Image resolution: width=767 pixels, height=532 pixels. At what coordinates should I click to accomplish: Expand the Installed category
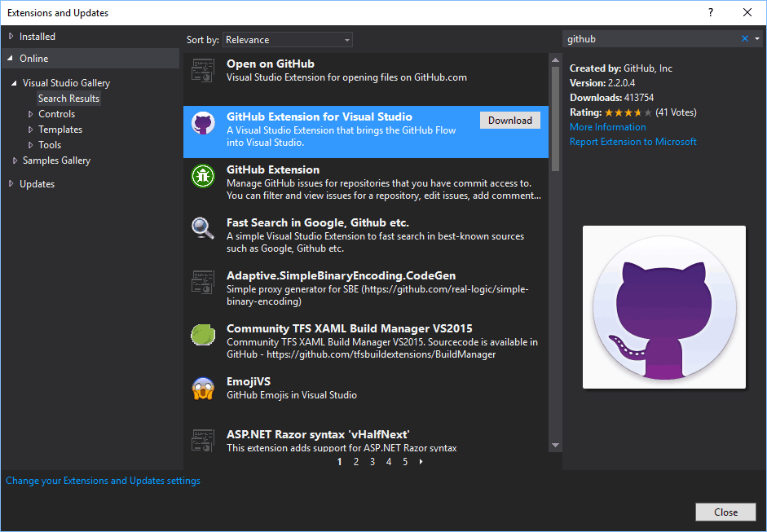(11, 36)
